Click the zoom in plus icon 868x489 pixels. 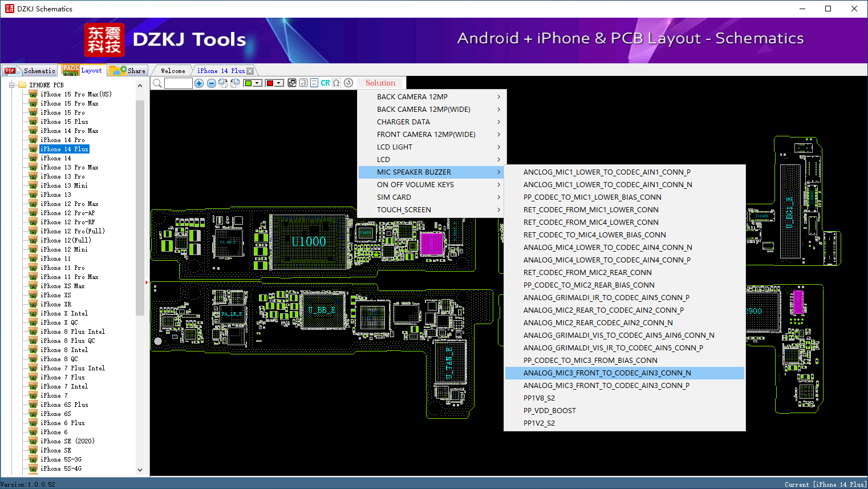click(x=199, y=83)
